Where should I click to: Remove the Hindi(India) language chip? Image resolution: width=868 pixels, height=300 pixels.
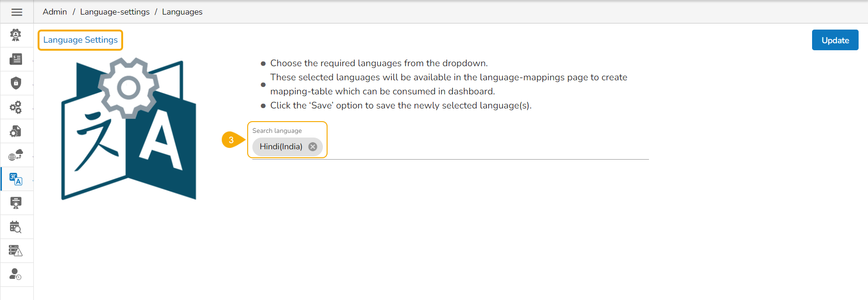313,146
